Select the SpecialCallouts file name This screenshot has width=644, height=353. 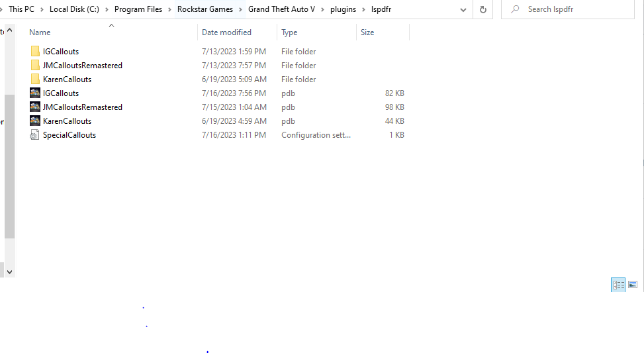(x=69, y=135)
